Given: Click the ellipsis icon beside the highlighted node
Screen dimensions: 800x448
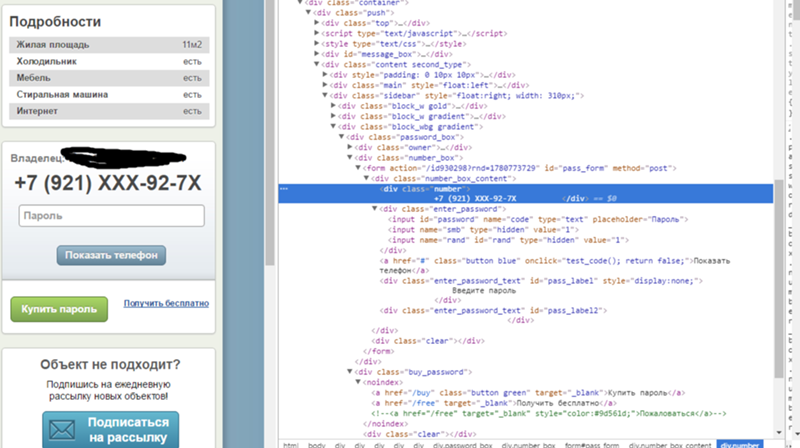Looking at the screenshot, I should click(x=284, y=189).
